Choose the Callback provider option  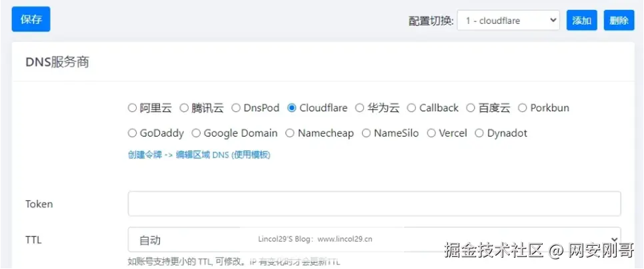pyautogui.click(x=411, y=109)
